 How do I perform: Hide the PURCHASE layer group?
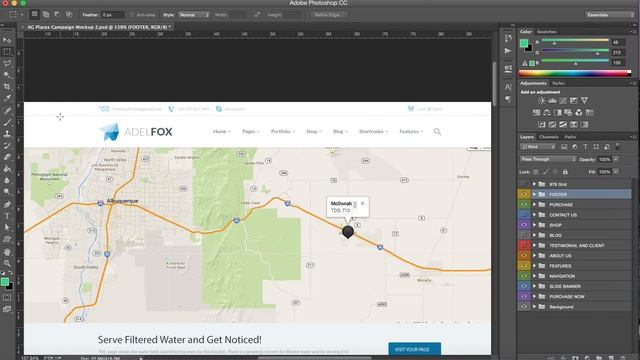pos(524,204)
